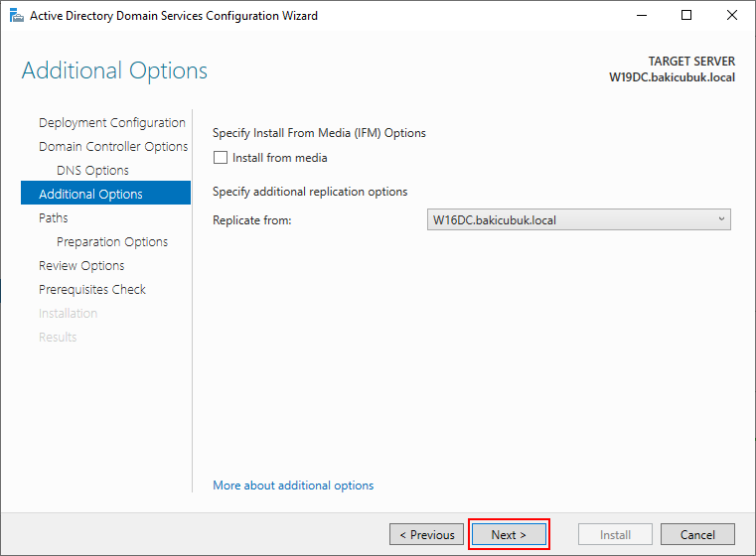Click the Install from media label
The image size is (756, 556).
pyautogui.click(x=279, y=158)
